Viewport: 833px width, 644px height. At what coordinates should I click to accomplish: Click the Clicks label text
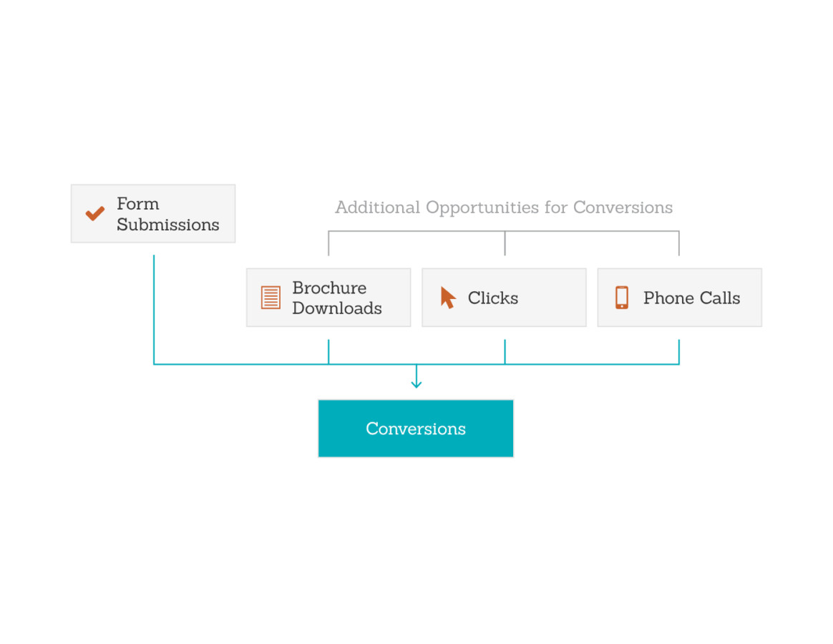pyautogui.click(x=492, y=298)
